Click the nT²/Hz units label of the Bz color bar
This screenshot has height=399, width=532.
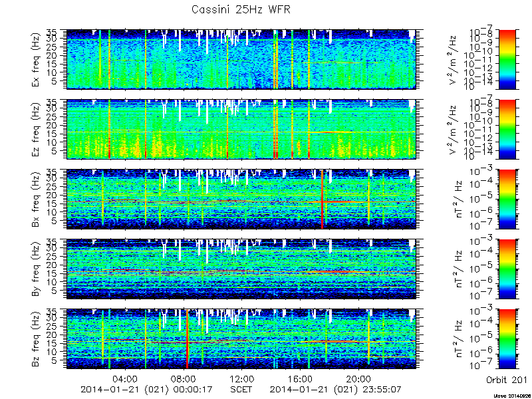(x=460, y=339)
